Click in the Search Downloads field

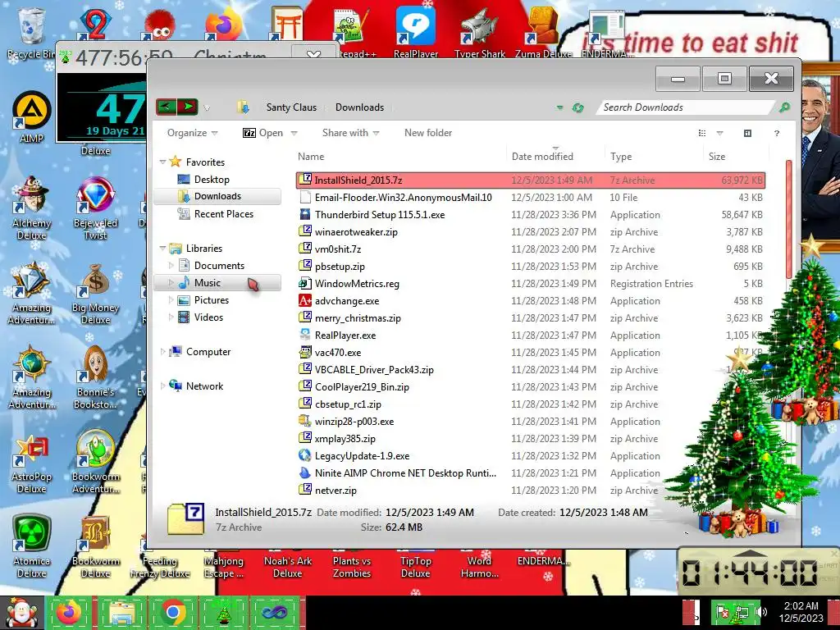(x=686, y=107)
